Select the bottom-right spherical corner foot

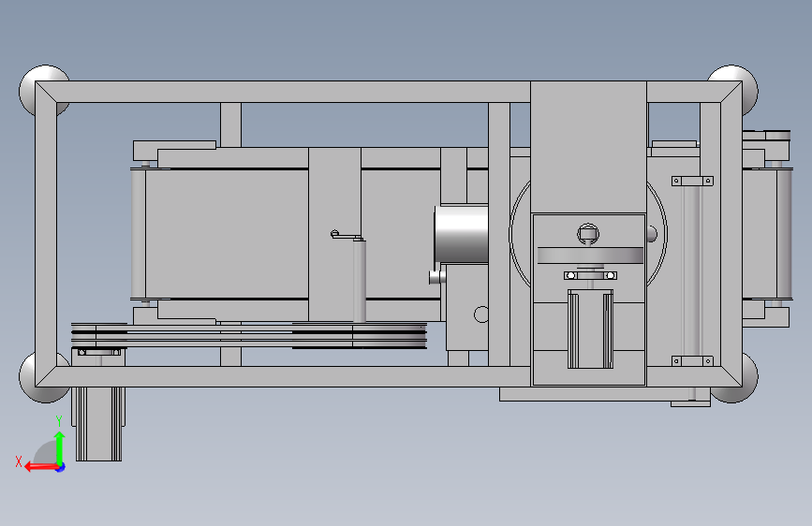[733, 377]
